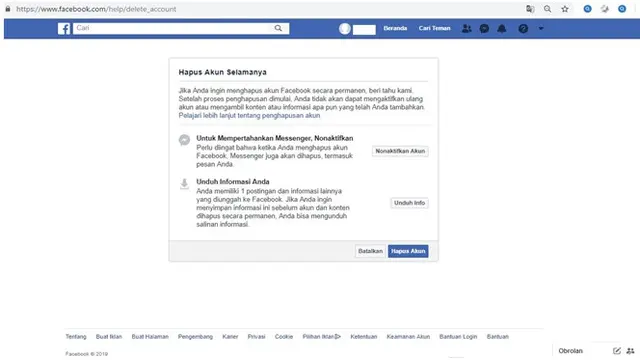Viewport: 640px width, 360px height.
Task: Open the Privasi footer link
Action: pos(256,337)
